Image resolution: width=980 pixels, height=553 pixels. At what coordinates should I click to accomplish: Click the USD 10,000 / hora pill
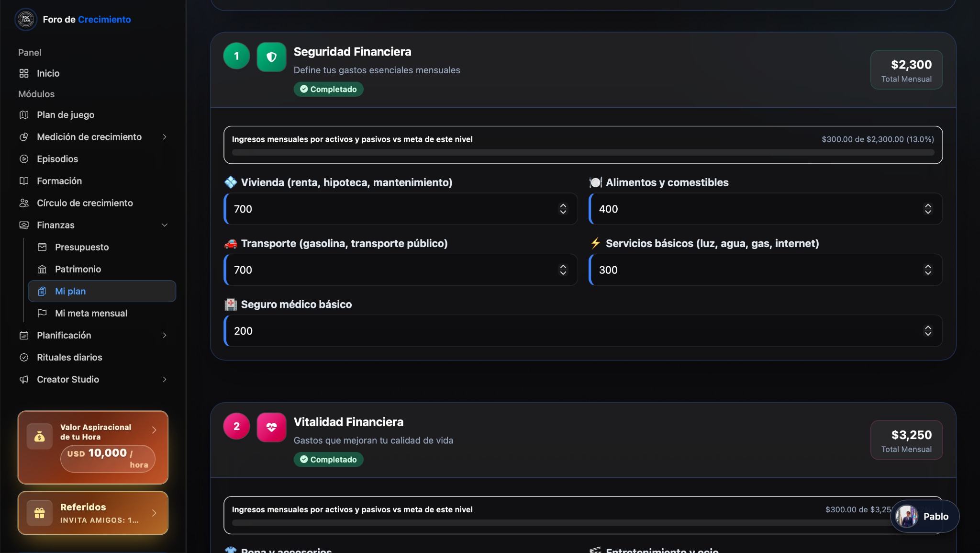coord(108,459)
